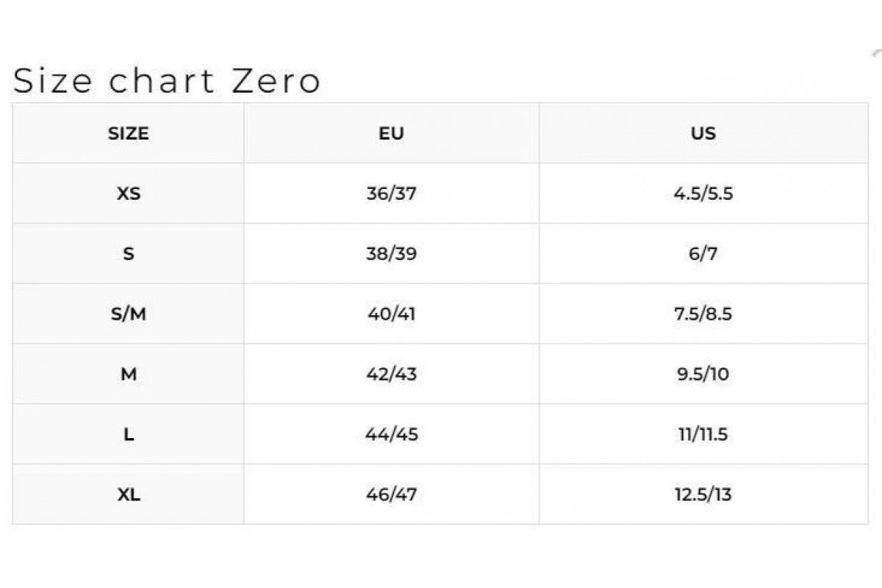Screen dimensions: 882x588
Task: Click the US 6/7 cell
Action: 703,254
